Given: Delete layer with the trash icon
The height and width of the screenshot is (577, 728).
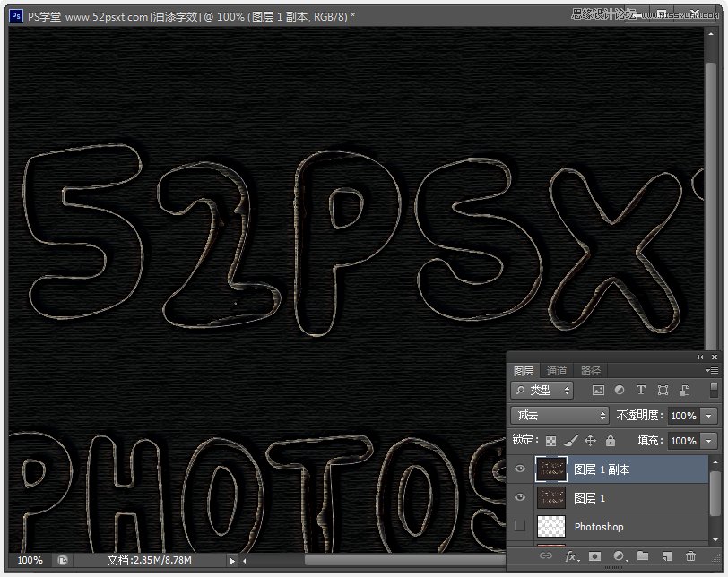Looking at the screenshot, I should coord(690,556).
